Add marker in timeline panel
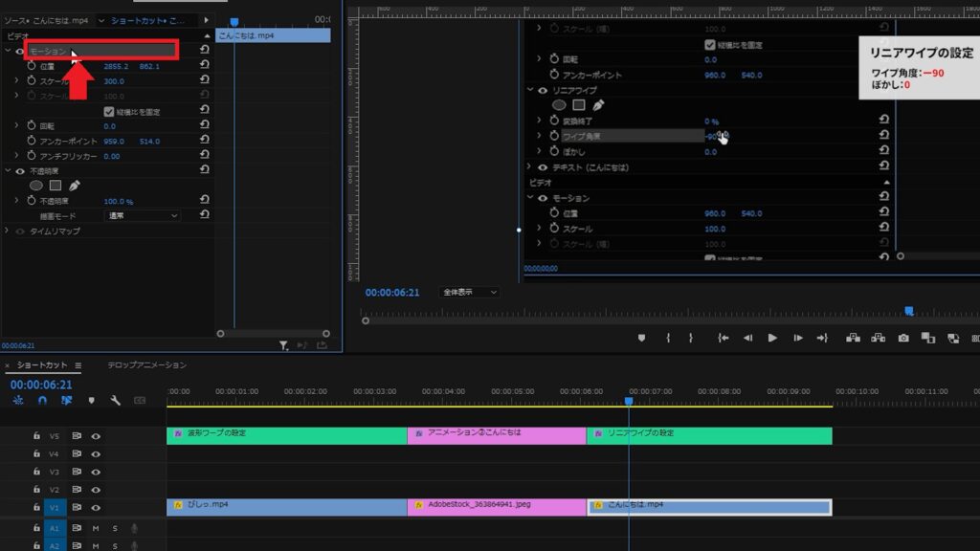Viewport: 980px width, 551px height. click(91, 401)
